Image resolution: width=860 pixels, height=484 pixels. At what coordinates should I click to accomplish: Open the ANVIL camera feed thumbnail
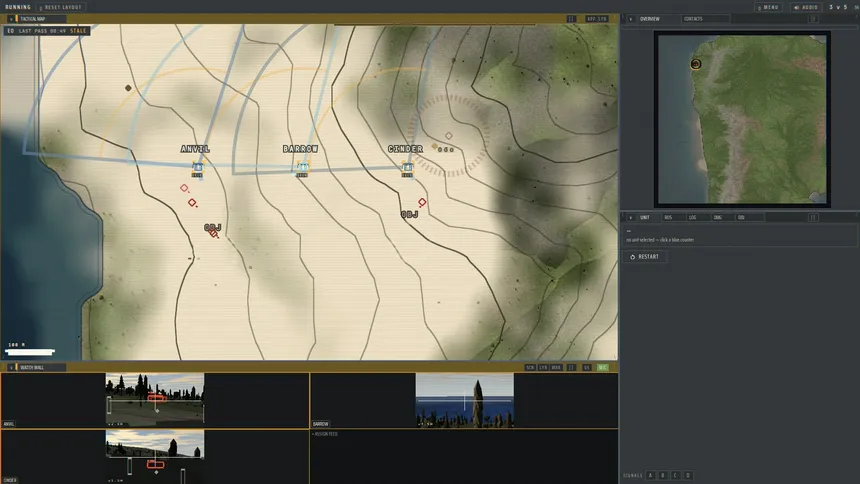155,399
